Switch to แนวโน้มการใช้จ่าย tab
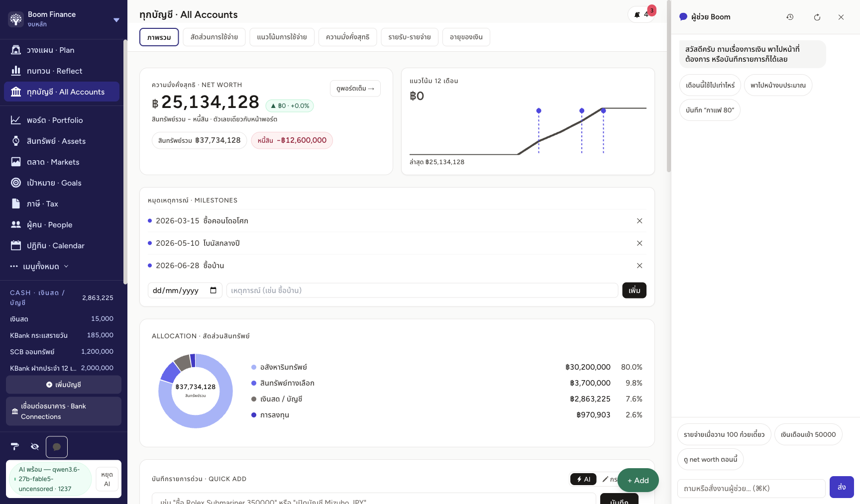The width and height of the screenshot is (860, 504). tap(282, 37)
